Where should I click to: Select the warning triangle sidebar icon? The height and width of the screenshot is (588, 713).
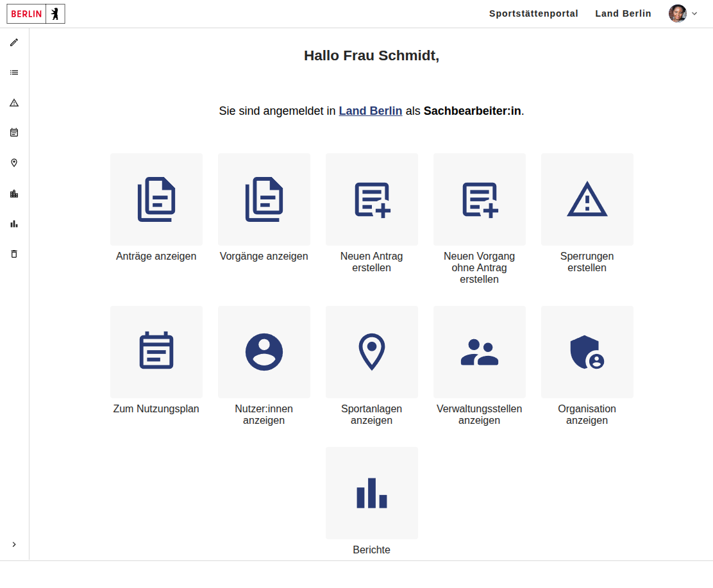(x=14, y=103)
